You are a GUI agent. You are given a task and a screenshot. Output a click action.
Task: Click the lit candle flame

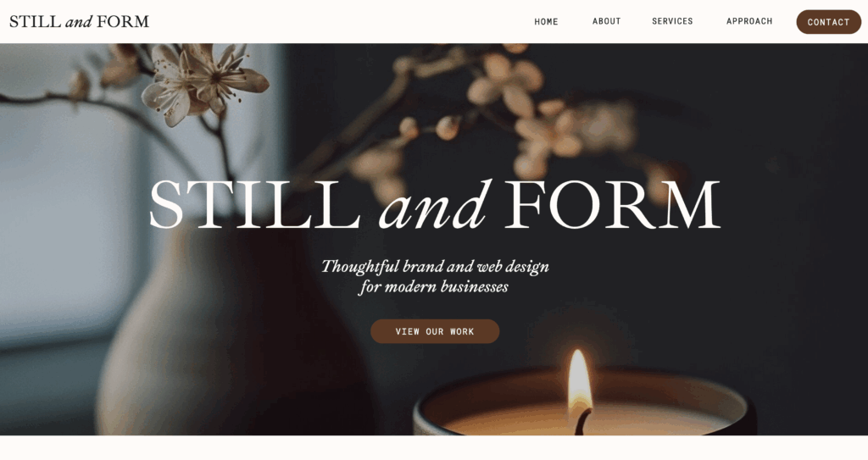(578, 378)
